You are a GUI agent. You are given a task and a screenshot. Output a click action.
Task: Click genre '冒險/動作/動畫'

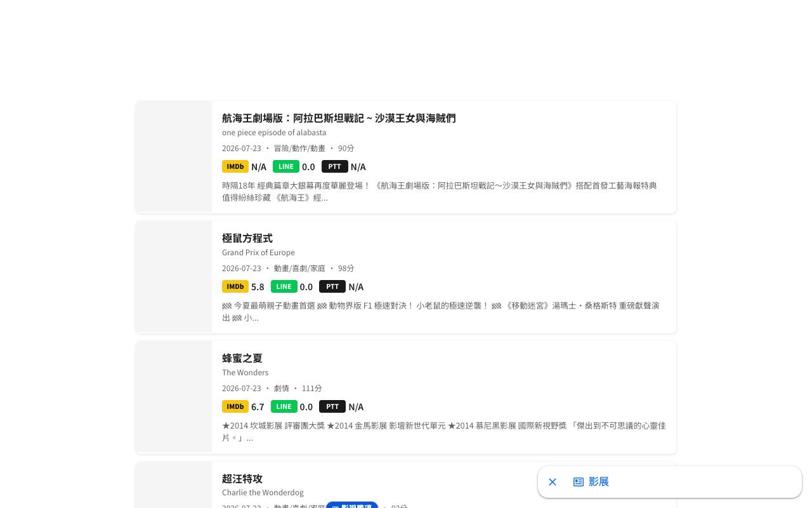299,149
